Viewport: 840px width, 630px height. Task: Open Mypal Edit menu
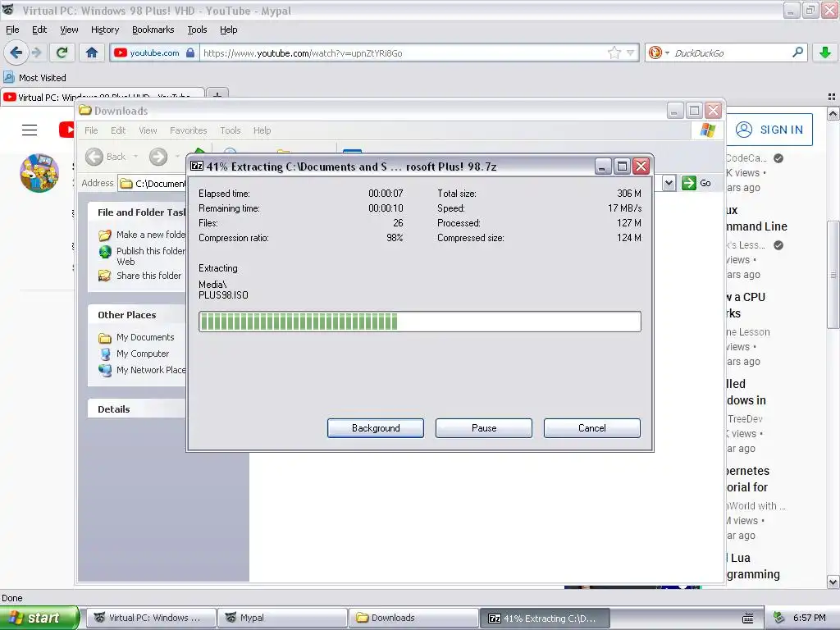point(39,30)
